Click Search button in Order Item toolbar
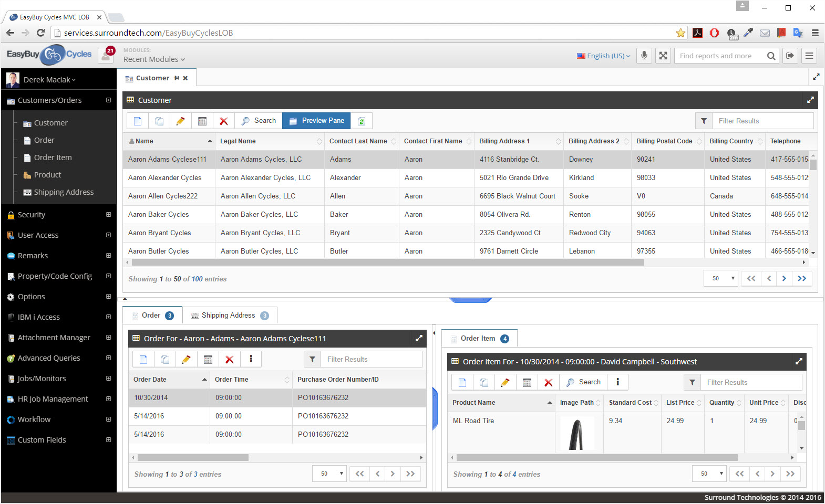The image size is (825, 504). pyautogui.click(x=583, y=382)
